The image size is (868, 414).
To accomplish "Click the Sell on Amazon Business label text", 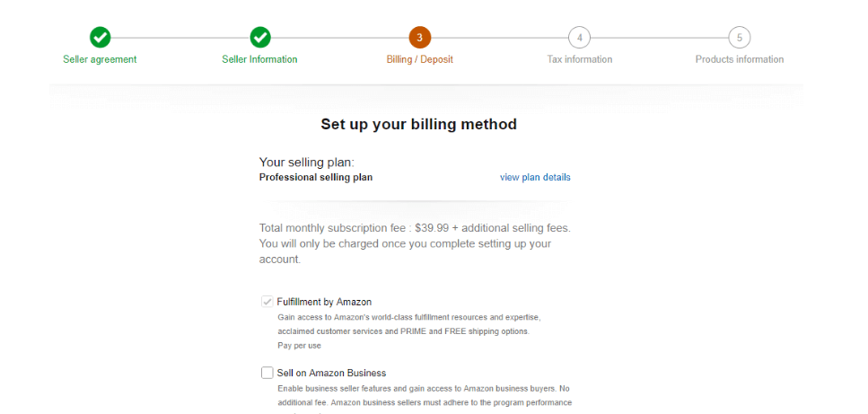I will click(331, 373).
